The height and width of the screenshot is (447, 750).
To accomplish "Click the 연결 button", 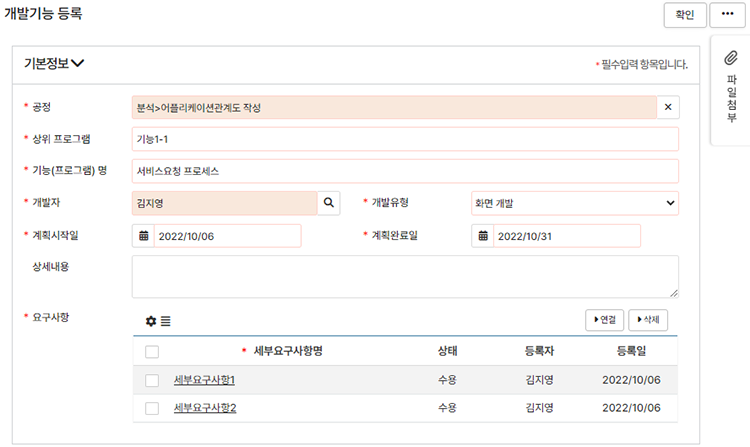I will pos(605,320).
